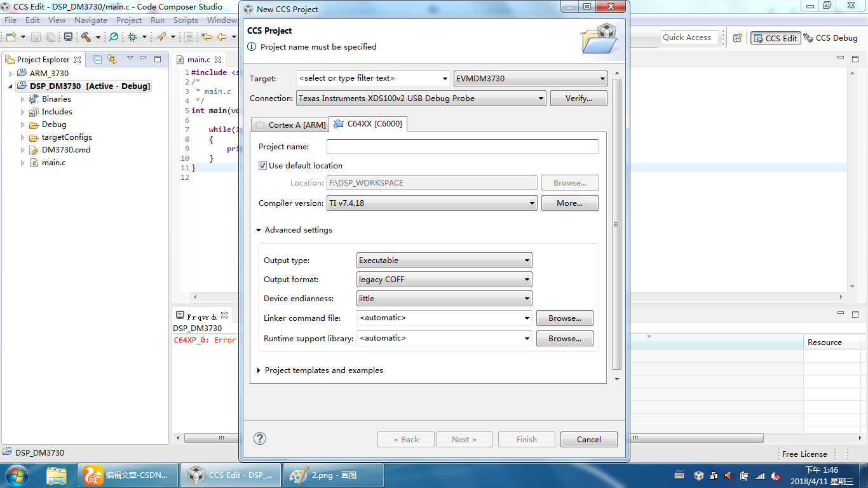868x488 pixels.
Task: Click Collapse All icon in Project Explorer
Action: (x=98, y=59)
